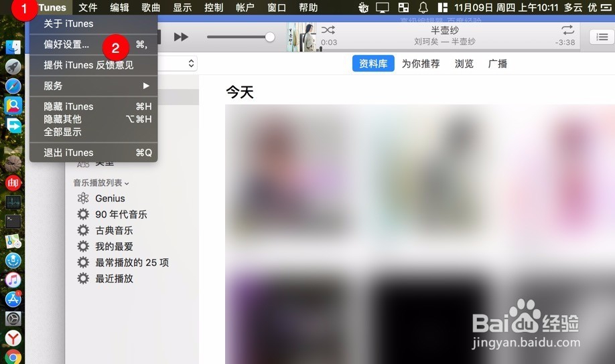This screenshot has width=615, height=364.
Task: Choose 提供 iTunes 反馈意见
Action: (x=93, y=65)
